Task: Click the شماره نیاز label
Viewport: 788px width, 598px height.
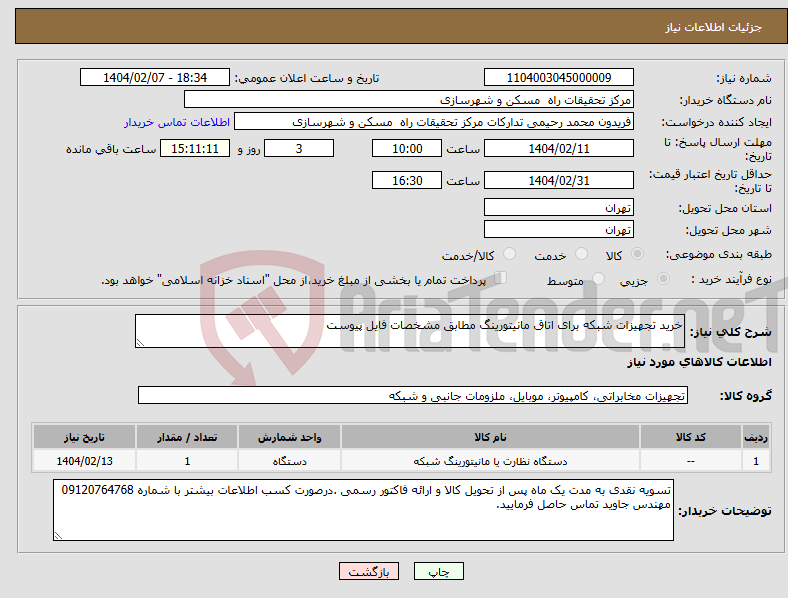Action: tap(744, 78)
